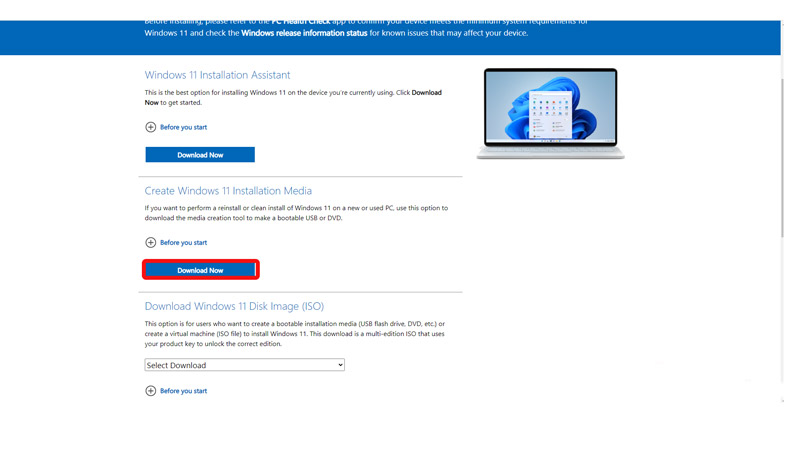The height and width of the screenshot is (450, 800).
Task: Click the Windows 11 Installation Assistant heading
Action: point(217,75)
